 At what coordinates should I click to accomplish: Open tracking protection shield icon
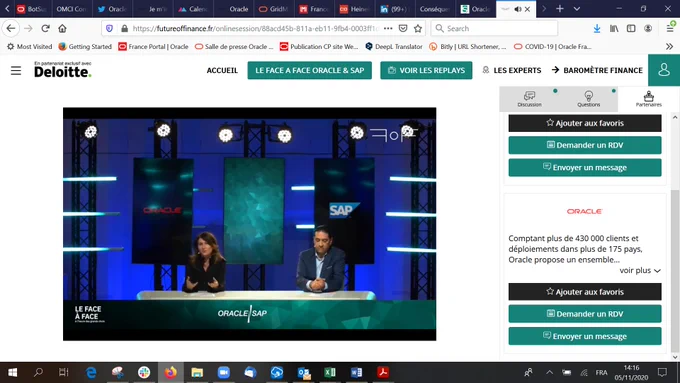pyautogui.click(x=109, y=28)
